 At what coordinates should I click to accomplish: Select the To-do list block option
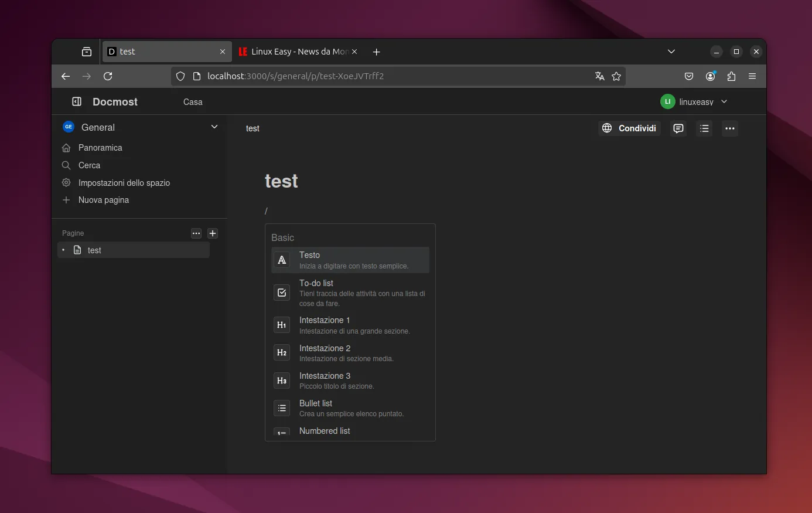(x=350, y=293)
